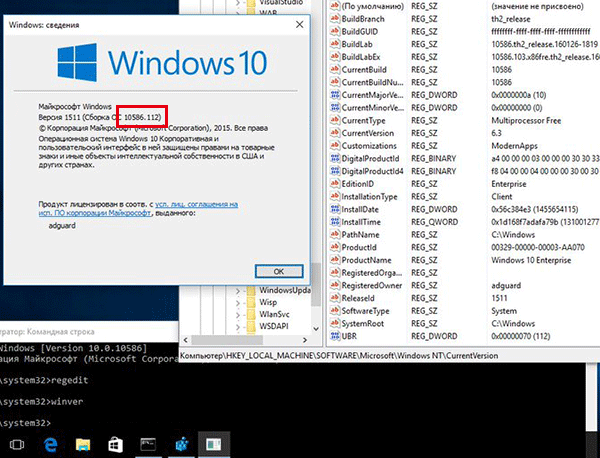
Task: Select the WlanSvc key in registry tree
Action: click(274, 314)
